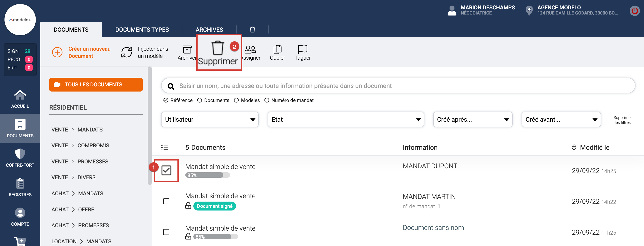Open the Créé après date dropdown
644x246 pixels.
[x=473, y=119]
